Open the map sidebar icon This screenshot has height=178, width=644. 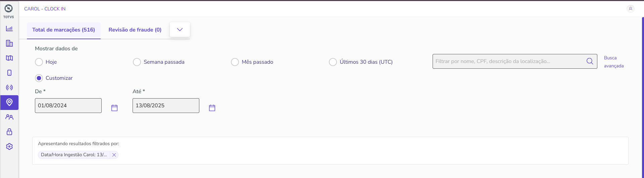pos(9,58)
